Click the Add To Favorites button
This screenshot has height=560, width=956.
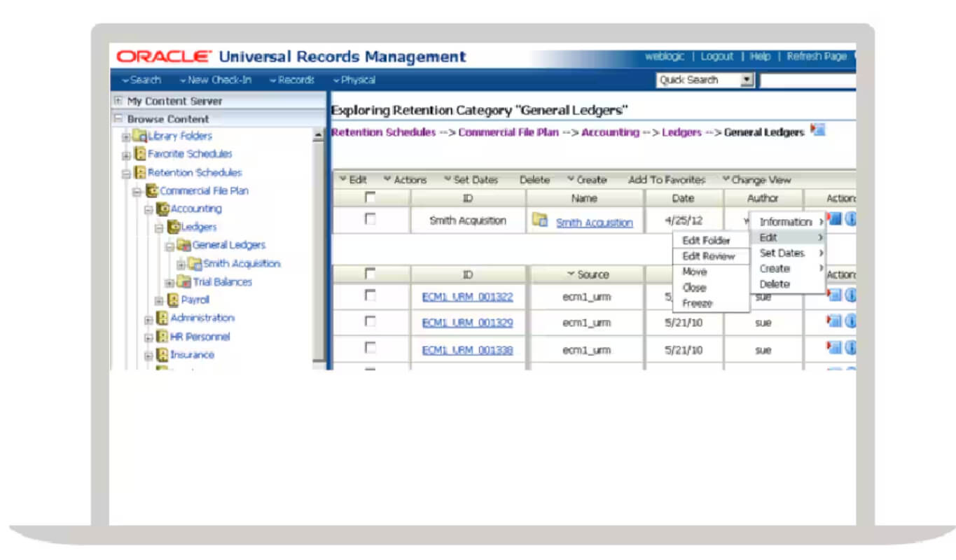tap(667, 180)
